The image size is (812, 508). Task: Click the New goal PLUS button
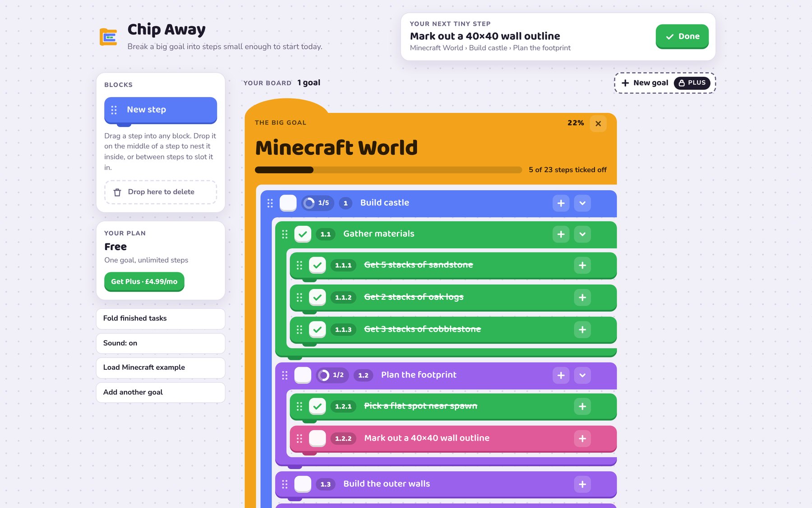(665, 83)
